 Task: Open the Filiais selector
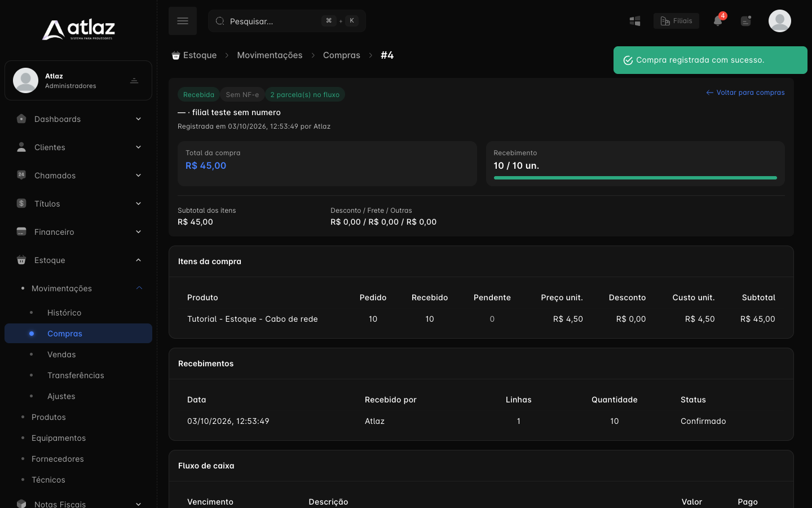coord(676,21)
